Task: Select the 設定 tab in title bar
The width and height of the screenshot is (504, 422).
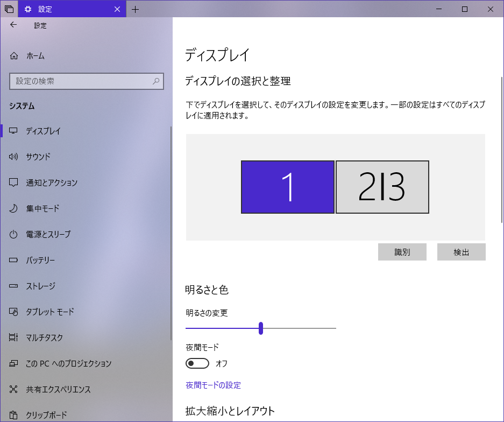Action: (72, 9)
